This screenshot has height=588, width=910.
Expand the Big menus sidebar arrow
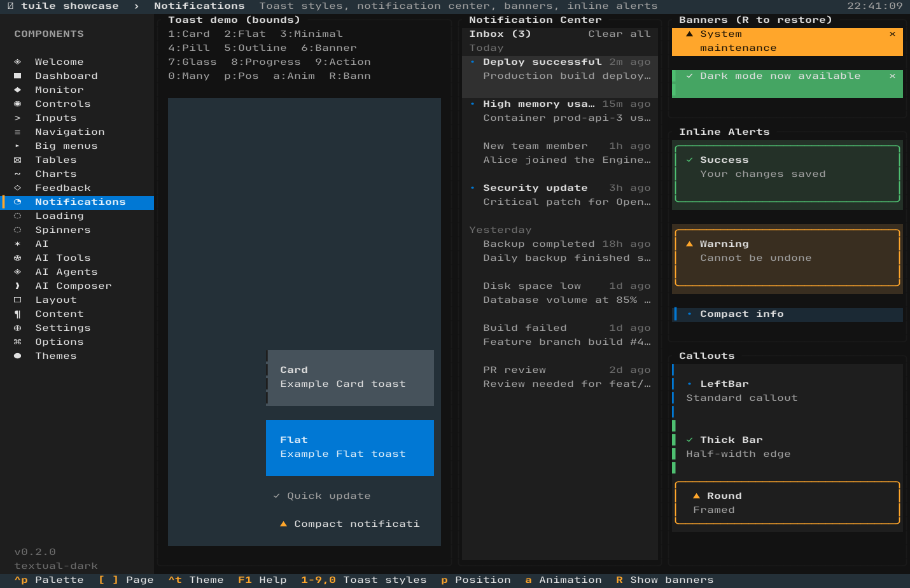point(18,146)
